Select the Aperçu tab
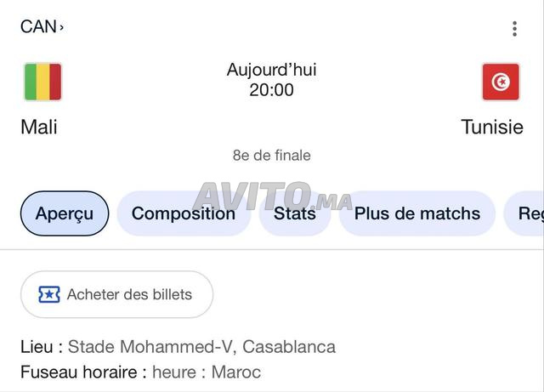This screenshot has height=392, width=544. pyautogui.click(x=65, y=213)
